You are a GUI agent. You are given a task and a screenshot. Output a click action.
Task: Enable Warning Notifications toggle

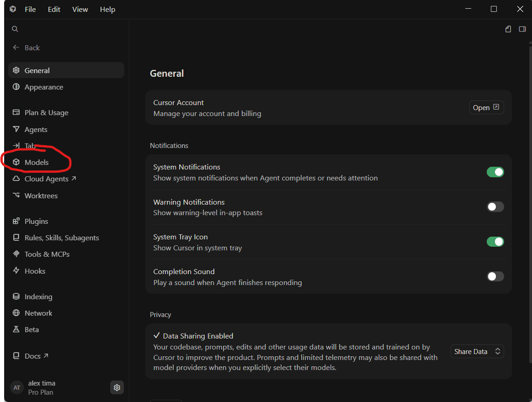coord(495,206)
